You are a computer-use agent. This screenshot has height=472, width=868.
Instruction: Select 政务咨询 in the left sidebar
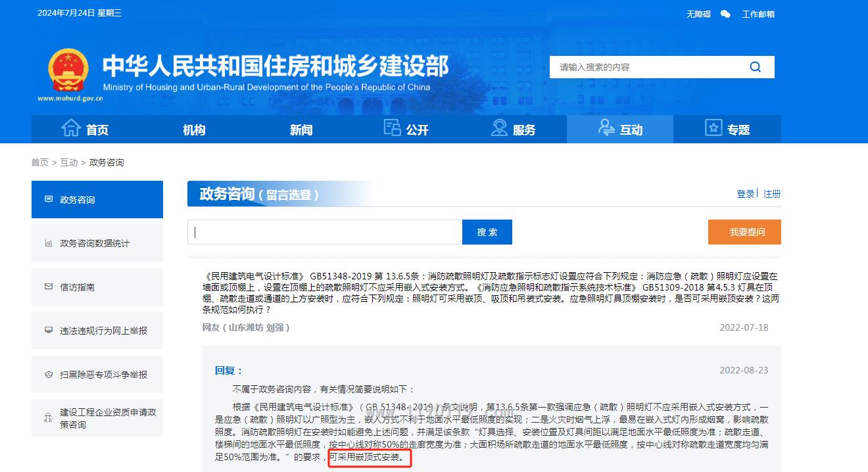(x=97, y=199)
